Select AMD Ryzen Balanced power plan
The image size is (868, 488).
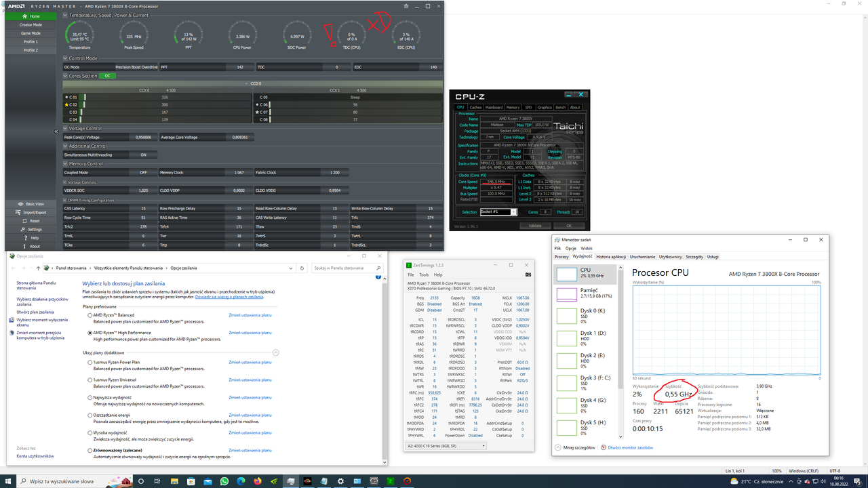tap(90, 315)
